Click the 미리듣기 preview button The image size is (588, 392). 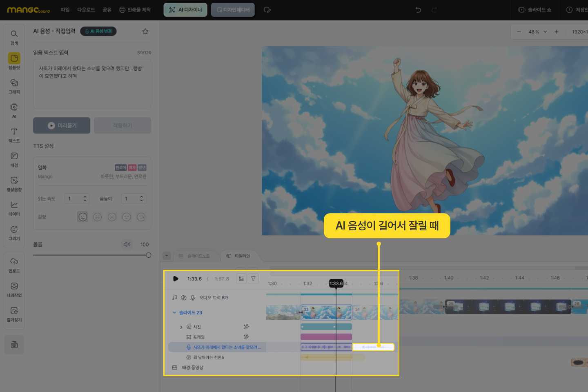pyautogui.click(x=62, y=125)
